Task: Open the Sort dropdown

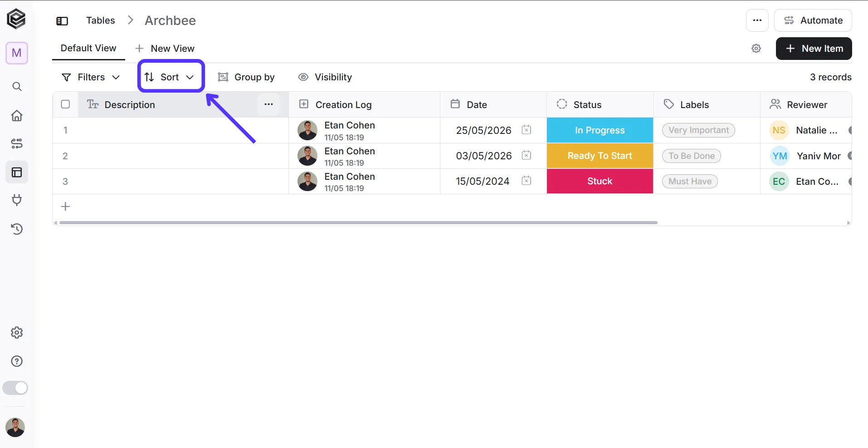Action: (x=170, y=77)
